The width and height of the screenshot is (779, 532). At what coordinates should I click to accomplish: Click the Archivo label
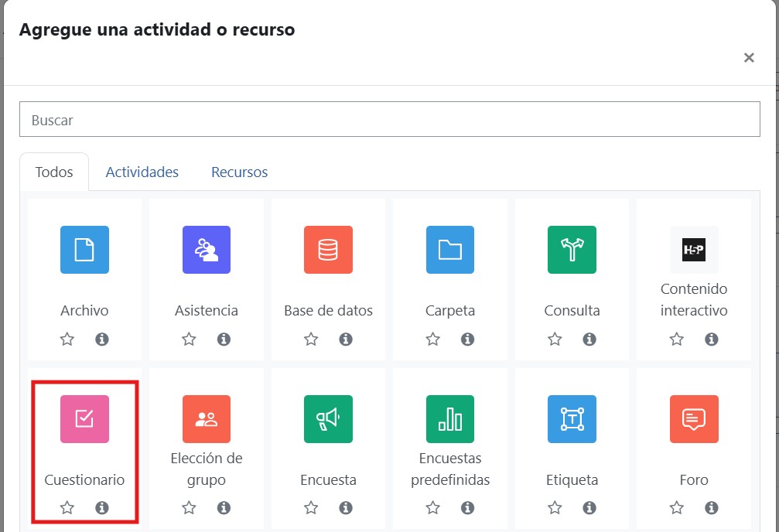(x=84, y=310)
